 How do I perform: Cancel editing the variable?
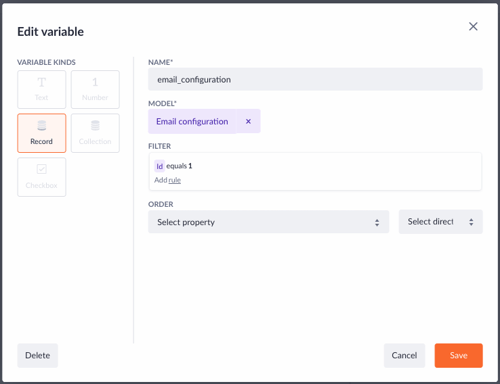click(x=404, y=355)
